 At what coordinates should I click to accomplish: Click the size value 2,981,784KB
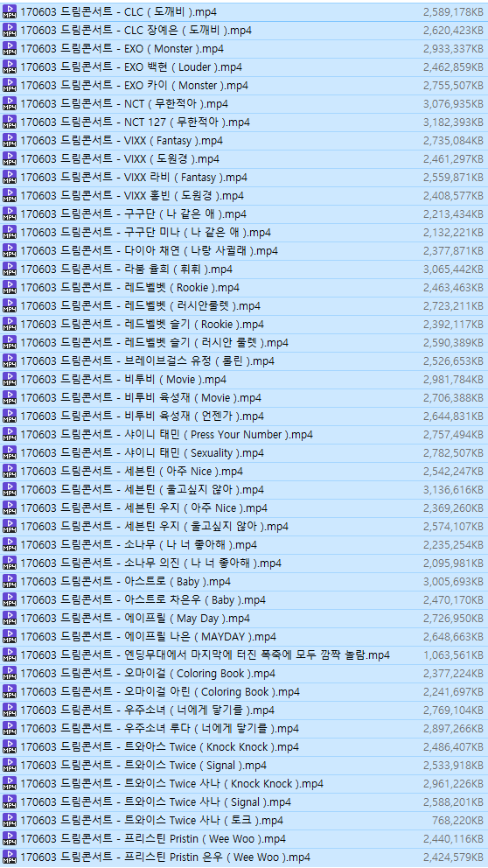coord(453,379)
